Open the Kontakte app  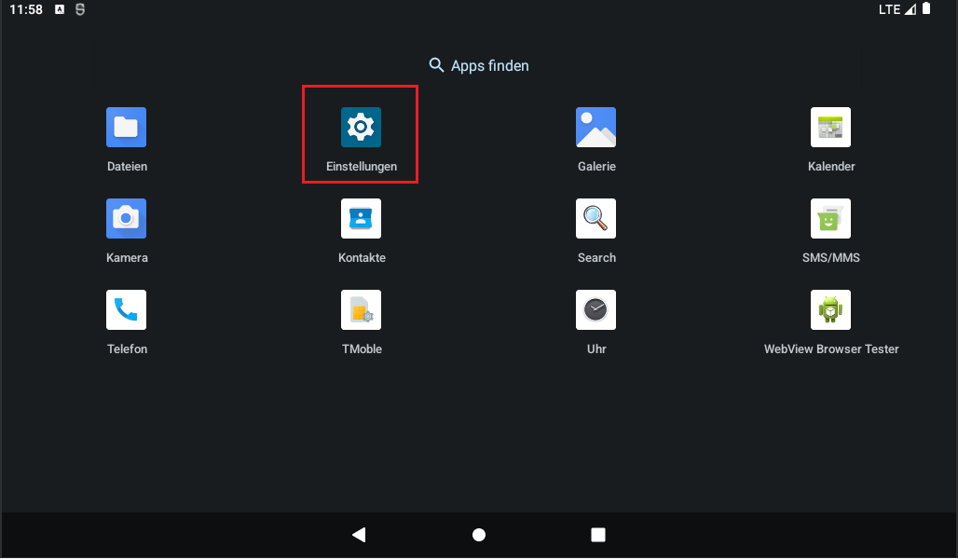click(361, 219)
